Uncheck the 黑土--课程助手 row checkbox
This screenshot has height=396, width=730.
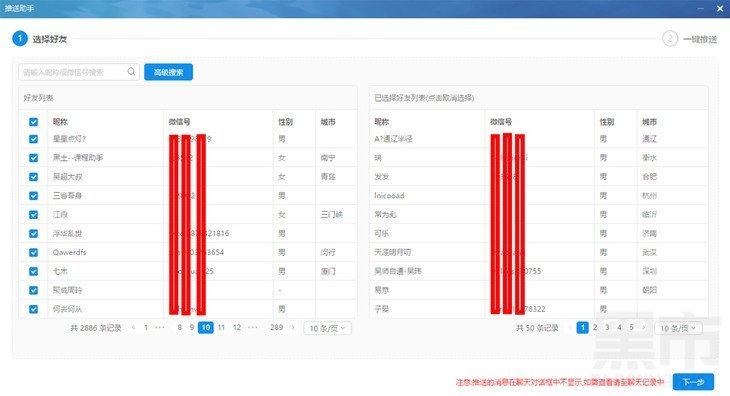pyautogui.click(x=34, y=158)
